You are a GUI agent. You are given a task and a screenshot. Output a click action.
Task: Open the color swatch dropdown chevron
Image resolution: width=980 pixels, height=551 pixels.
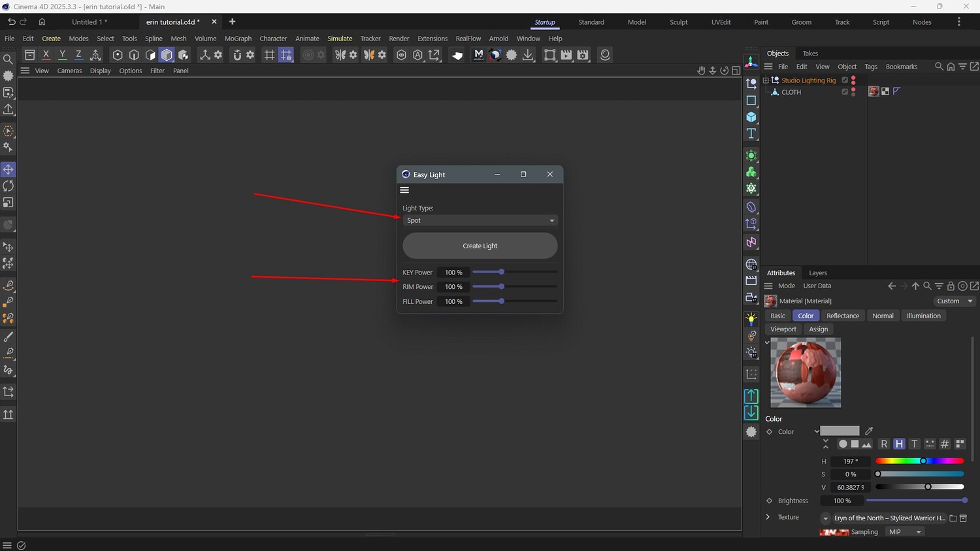817,431
